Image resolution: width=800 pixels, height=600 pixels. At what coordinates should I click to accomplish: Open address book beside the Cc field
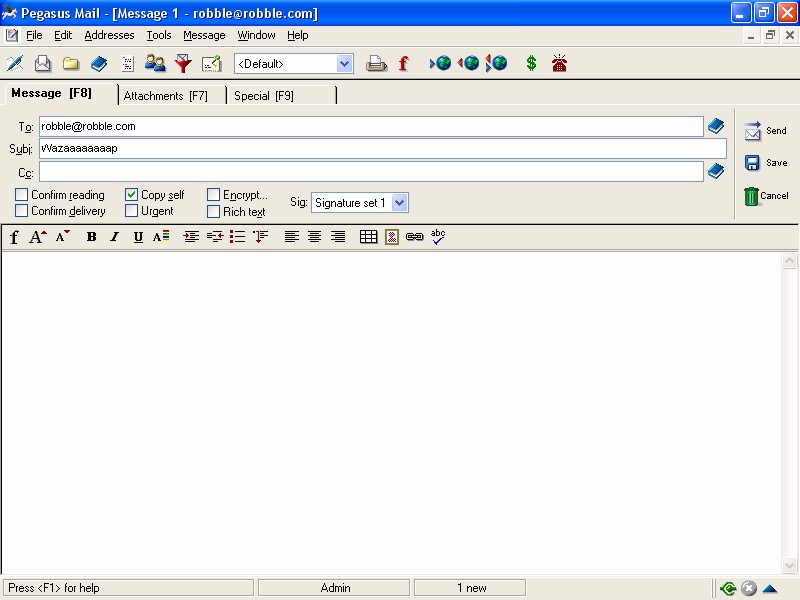tap(716, 171)
